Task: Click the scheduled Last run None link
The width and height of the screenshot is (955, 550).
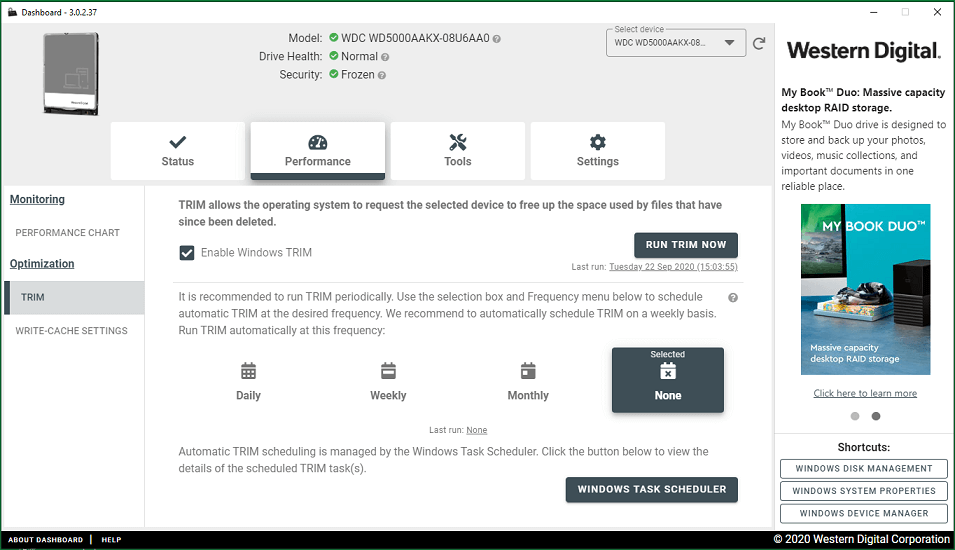Action: click(x=477, y=430)
